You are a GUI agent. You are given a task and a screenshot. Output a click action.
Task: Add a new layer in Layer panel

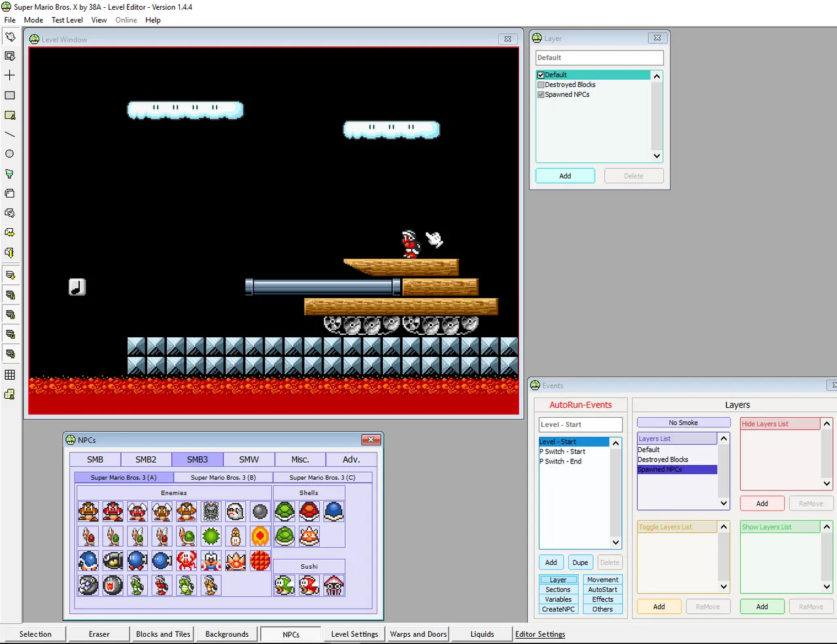[565, 176]
